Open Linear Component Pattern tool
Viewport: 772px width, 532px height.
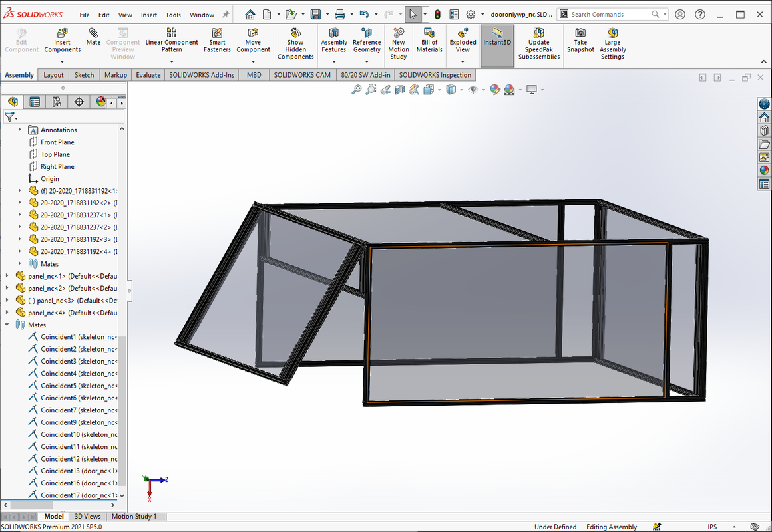(x=172, y=40)
